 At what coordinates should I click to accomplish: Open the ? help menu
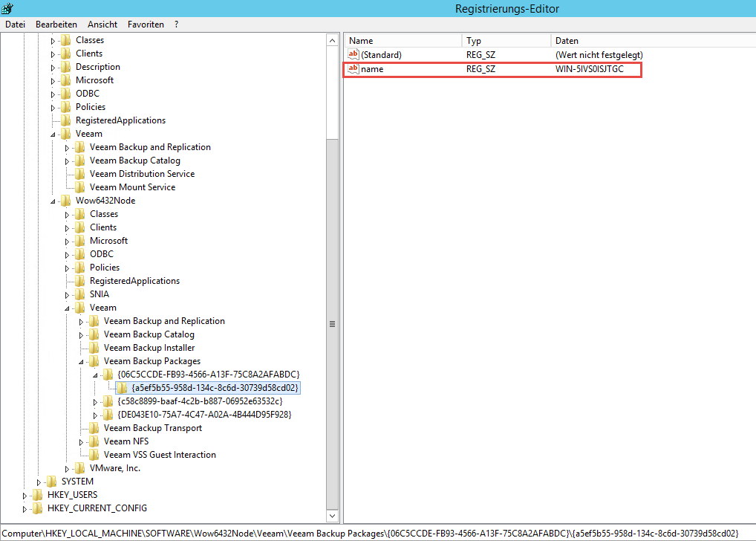[177, 25]
